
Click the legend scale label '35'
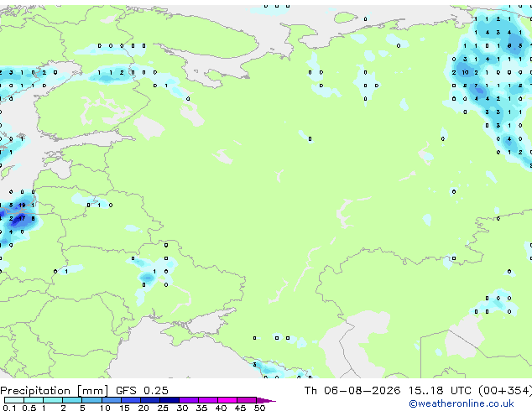[202, 408]
